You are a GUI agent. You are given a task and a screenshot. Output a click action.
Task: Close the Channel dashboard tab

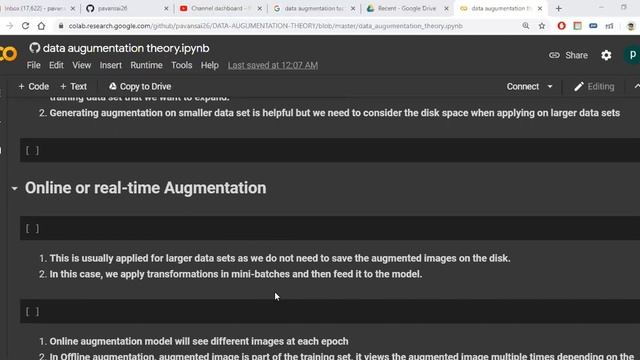click(x=260, y=9)
